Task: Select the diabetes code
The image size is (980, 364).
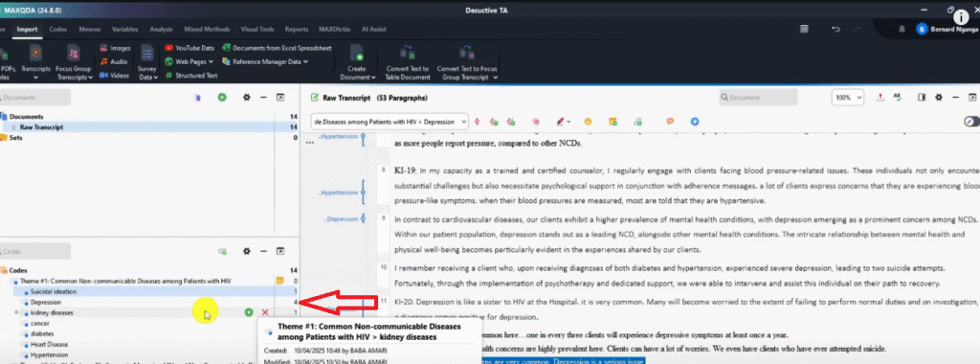Action: pyautogui.click(x=42, y=334)
